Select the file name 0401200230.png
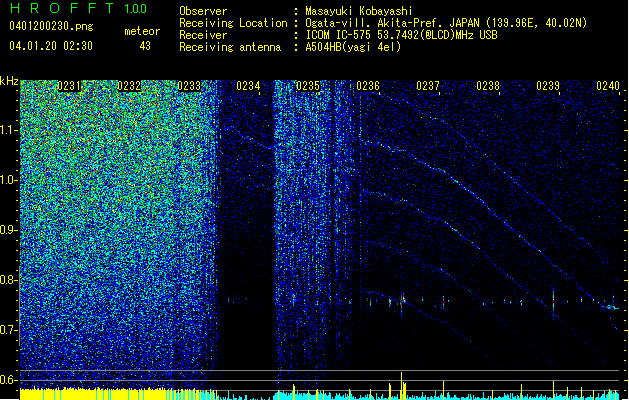 coord(51,26)
